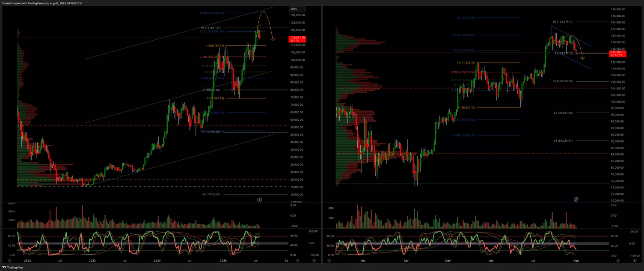Click the 2025 label on left time axis
The width and height of the screenshot is (644, 271).
coord(223,260)
